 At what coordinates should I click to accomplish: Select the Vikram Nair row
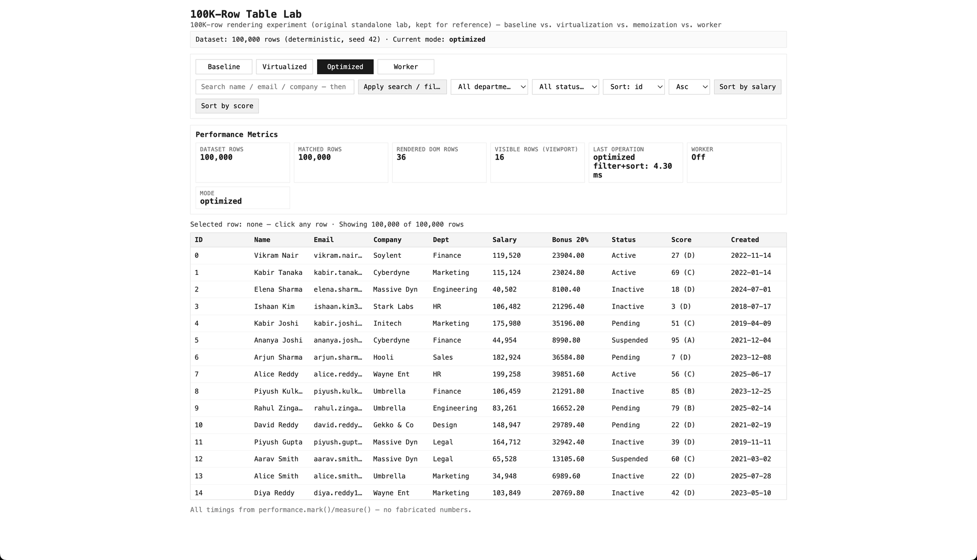(x=488, y=256)
